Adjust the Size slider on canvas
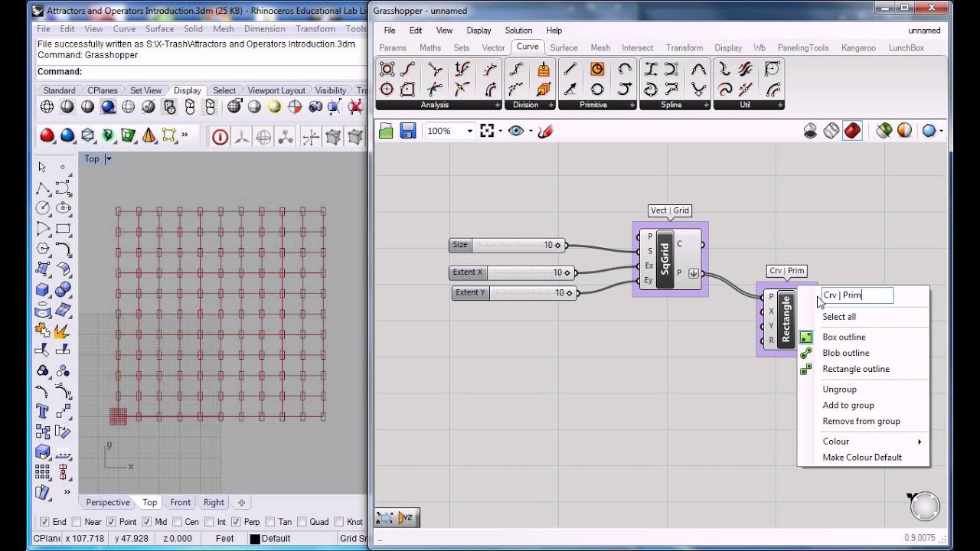 [x=508, y=245]
